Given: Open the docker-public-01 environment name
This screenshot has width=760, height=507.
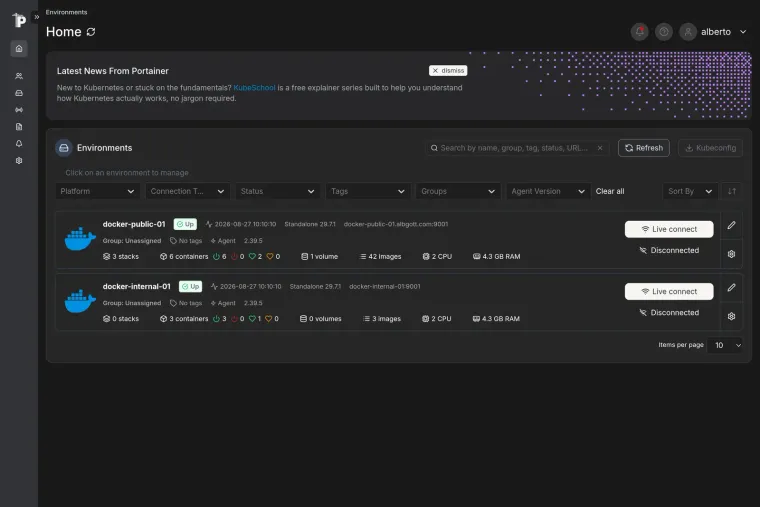Looking at the screenshot, I should point(134,224).
